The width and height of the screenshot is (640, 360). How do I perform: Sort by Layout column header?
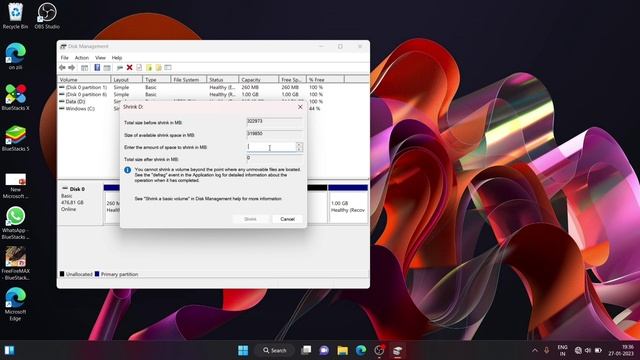click(x=127, y=80)
